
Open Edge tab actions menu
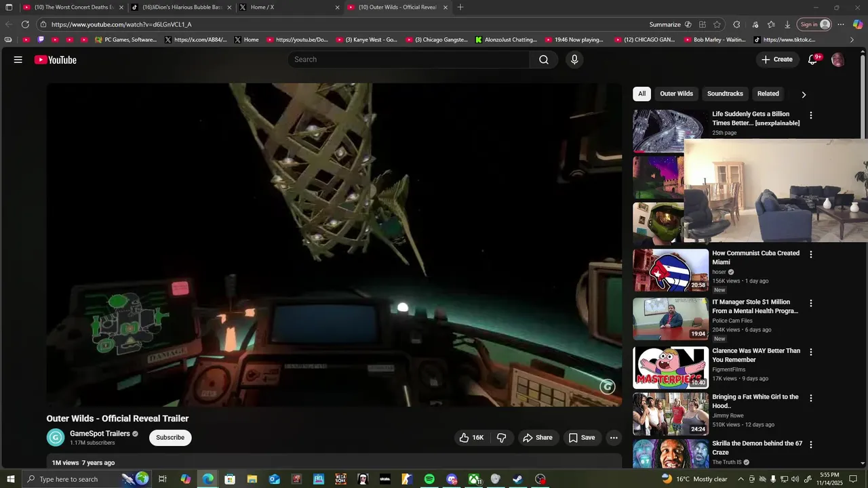click(x=9, y=7)
